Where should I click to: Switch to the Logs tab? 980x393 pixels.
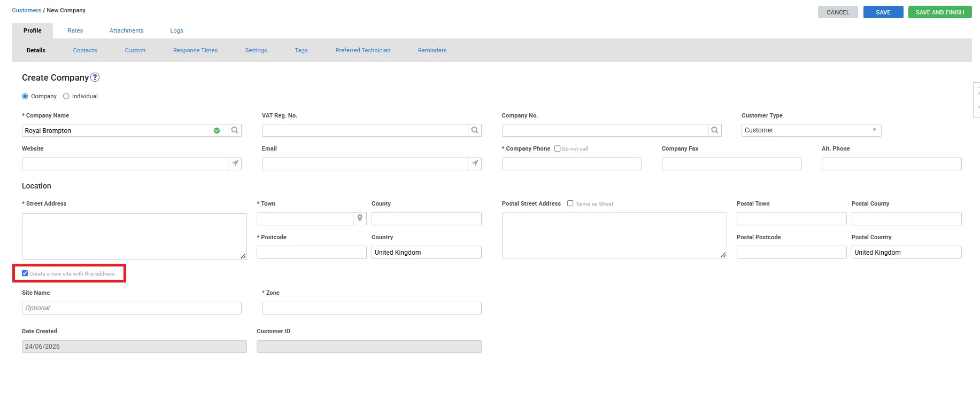tap(176, 30)
